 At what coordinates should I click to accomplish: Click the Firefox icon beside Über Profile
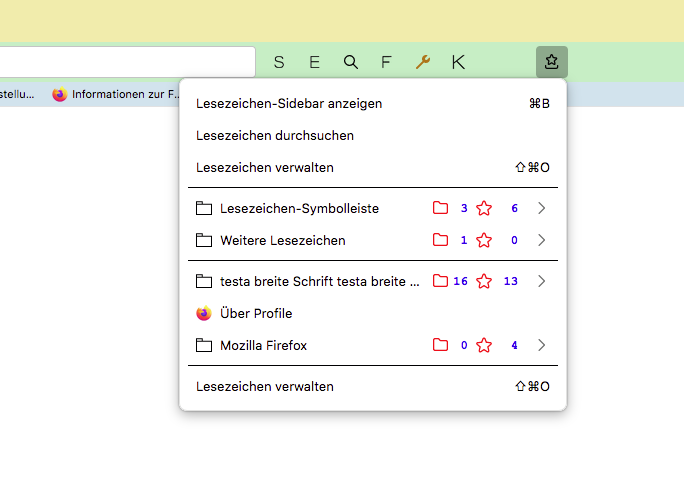(204, 313)
